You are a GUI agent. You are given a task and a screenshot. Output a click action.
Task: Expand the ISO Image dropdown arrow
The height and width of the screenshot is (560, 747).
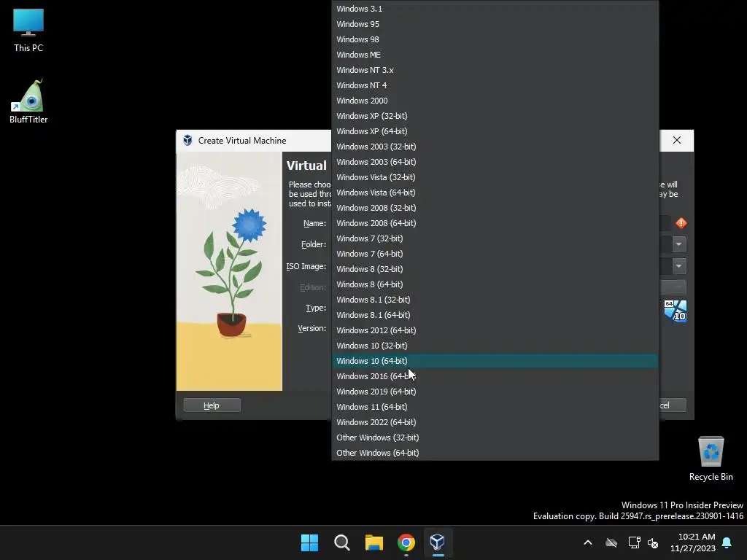pos(679,265)
